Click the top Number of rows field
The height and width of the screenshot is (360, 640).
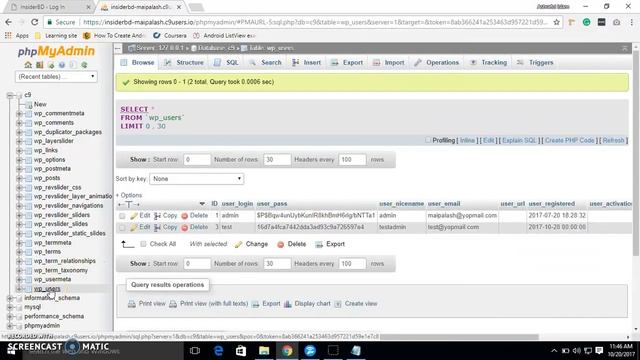coord(277,160)
